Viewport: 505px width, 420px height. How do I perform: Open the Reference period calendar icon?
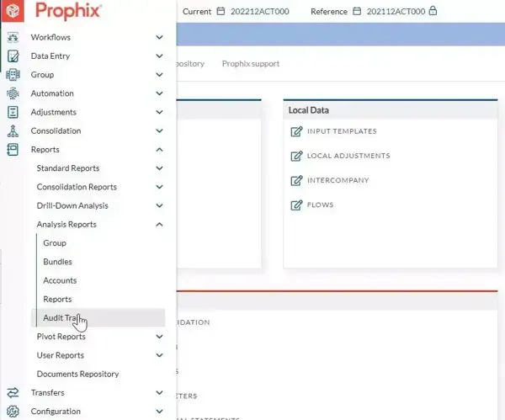click(x=357, y=11)
